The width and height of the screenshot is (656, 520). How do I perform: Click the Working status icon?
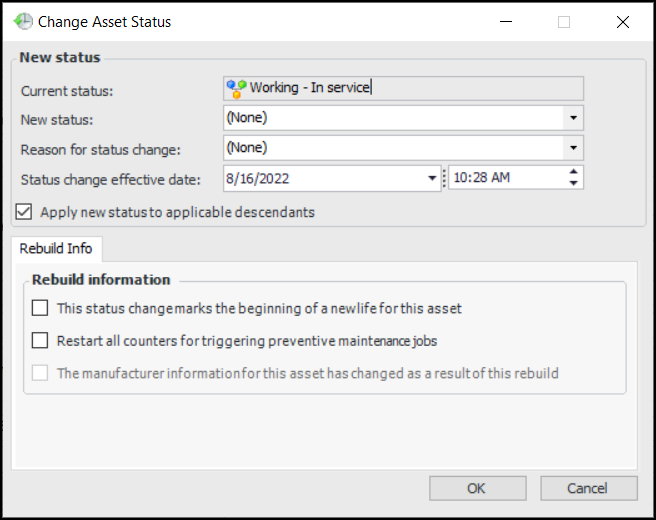click(237, 88)
